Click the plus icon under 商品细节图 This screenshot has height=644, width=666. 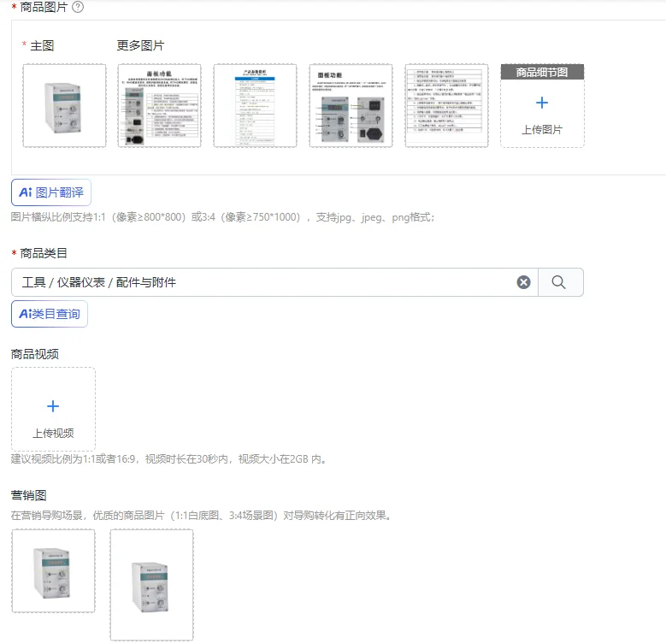[542, 103]
